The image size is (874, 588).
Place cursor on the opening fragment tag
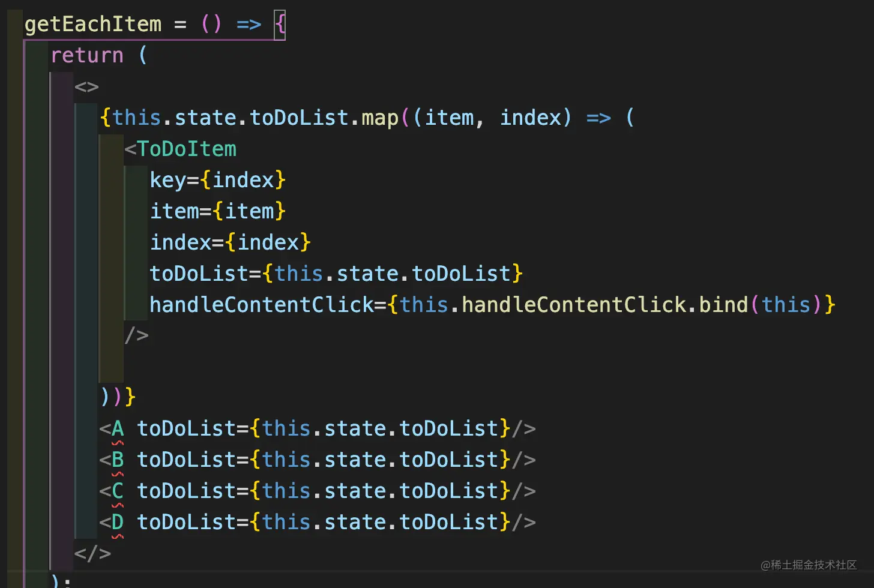[x=86, y=87]
